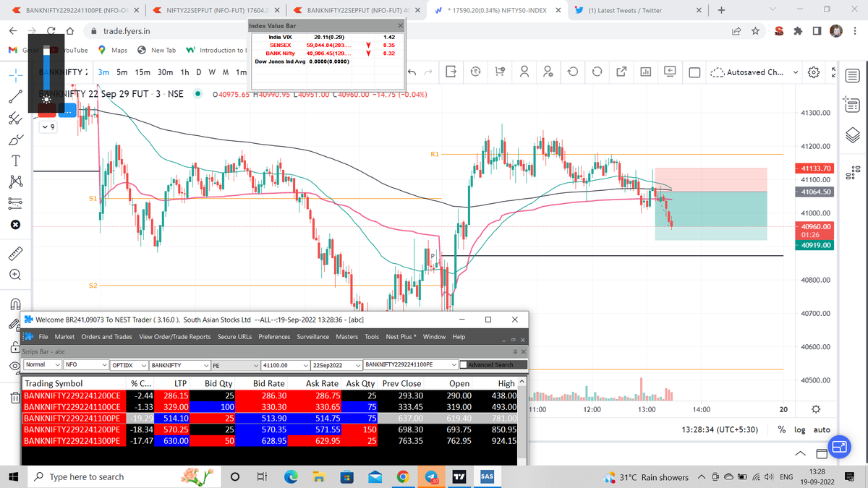The height and width of the screenshot is (488, 868).
Task: Open the 41100.00 strike price dropdown
Action: [x=284, y=365]
